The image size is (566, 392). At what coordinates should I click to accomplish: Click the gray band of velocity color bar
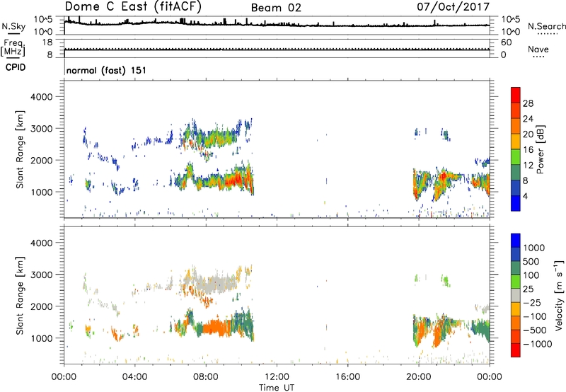click(x=516, y=296)
